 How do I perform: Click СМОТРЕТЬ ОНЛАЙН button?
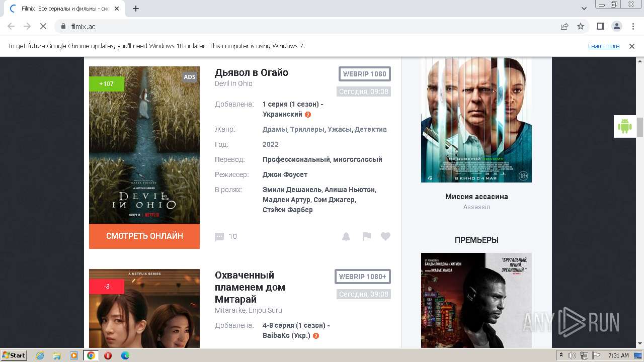(144, 236)
